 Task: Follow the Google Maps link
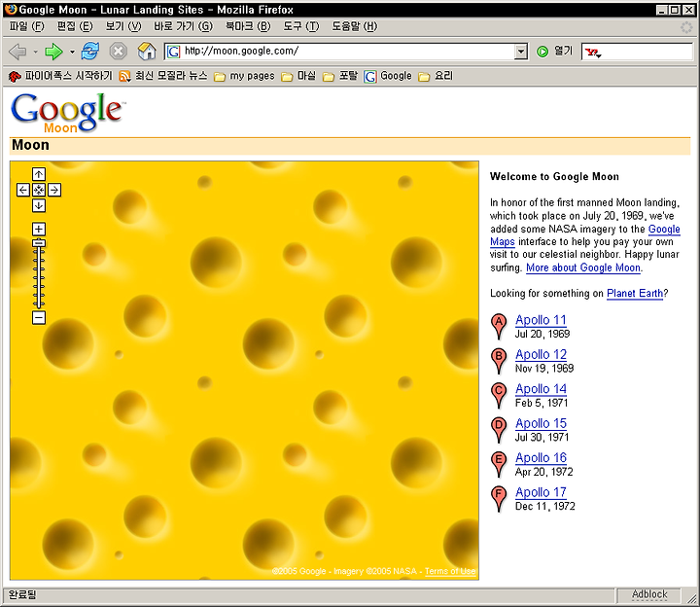point(664,230)
